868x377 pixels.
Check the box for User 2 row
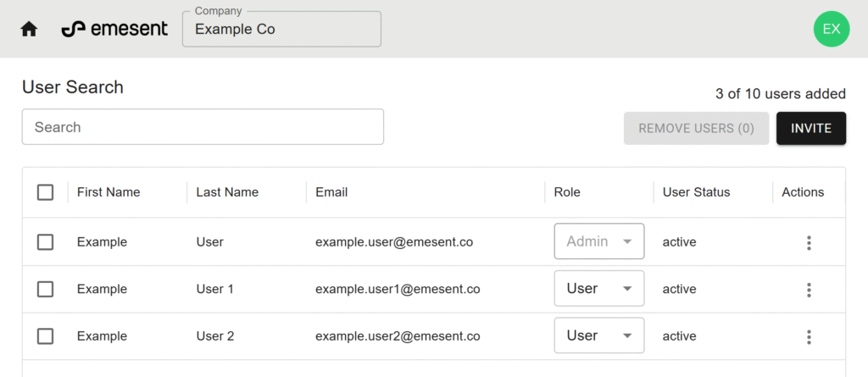click(46, 336)
